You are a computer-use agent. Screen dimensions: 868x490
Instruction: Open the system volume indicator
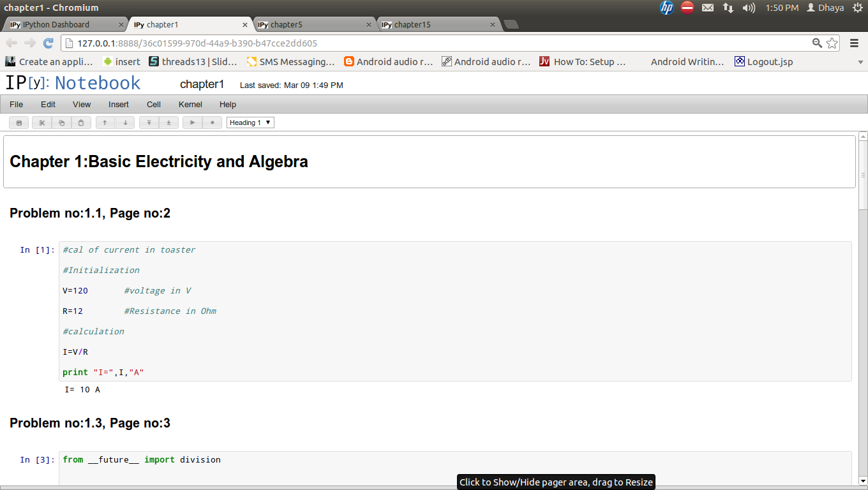click(749, 8)
